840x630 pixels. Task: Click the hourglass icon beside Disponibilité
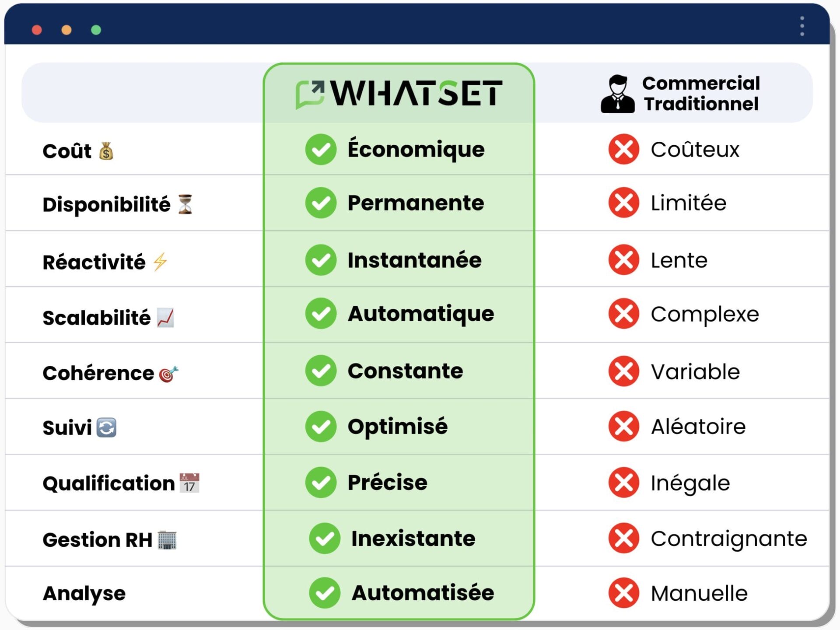coord(185,204)
